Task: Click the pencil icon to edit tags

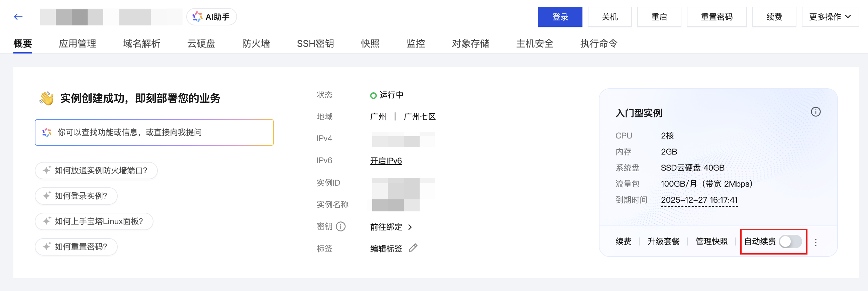Action: pyautogui.click(x=413, y=248)
